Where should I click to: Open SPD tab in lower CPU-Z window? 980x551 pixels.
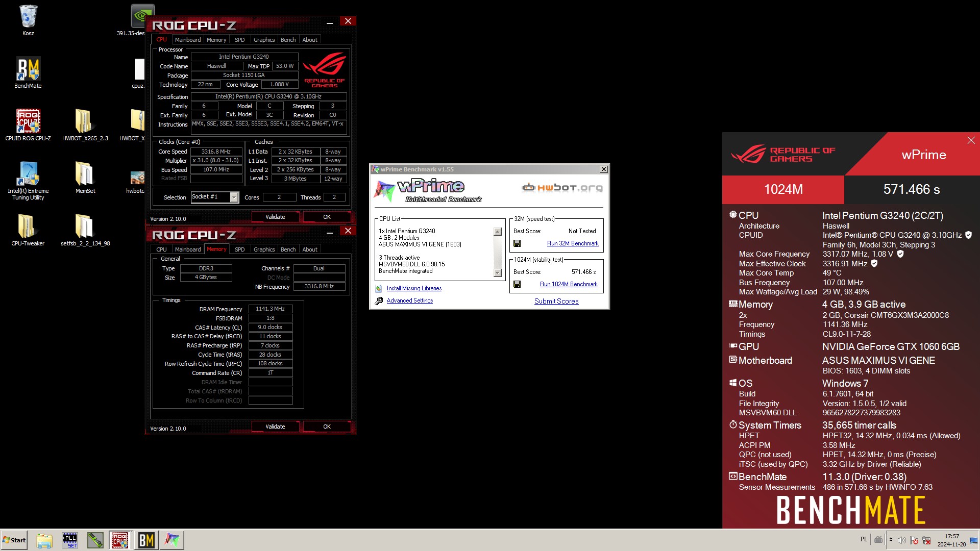[x=240, y=249]
